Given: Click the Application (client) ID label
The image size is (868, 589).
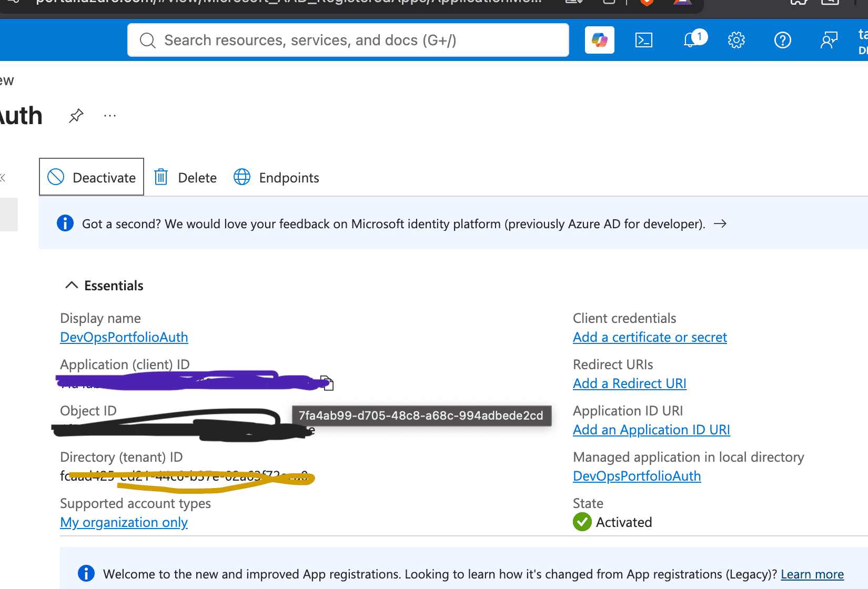Looking at the screenshot, I should pyautogui.click(x=125, y=364).
